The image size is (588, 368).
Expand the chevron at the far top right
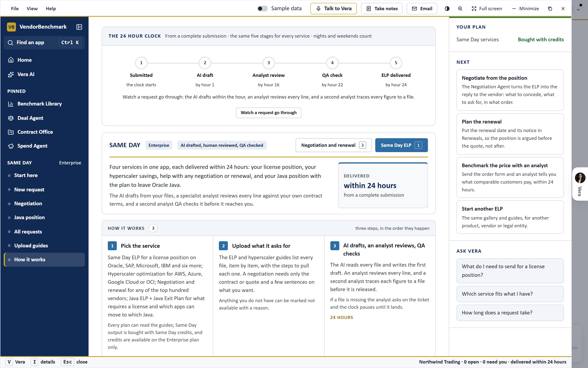tap(578, 10)
